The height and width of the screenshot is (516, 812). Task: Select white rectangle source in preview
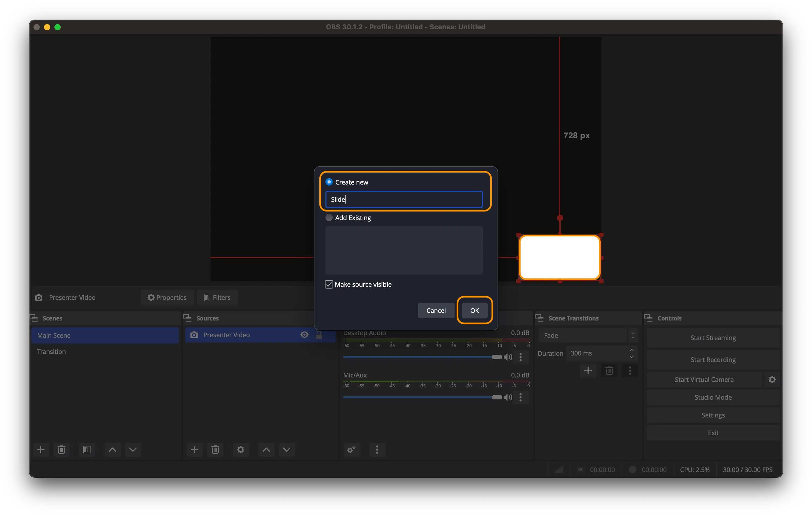pos(560,257)
